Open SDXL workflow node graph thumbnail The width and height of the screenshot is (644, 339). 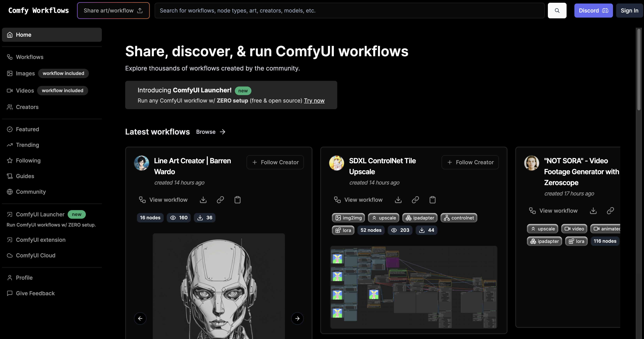coord(414,287)
